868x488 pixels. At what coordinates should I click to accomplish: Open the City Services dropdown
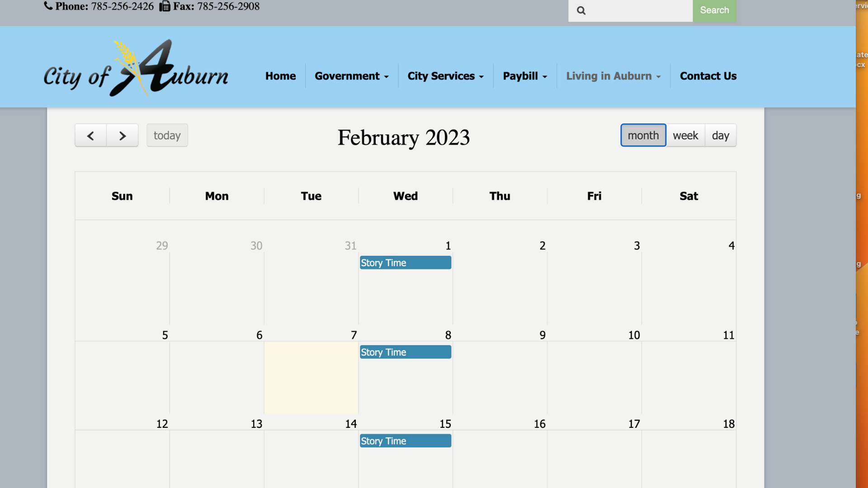(x=445, y=76)
